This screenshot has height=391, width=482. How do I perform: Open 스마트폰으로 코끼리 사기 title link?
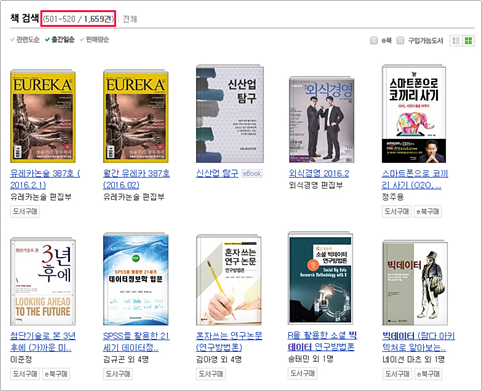(x=415, y=179)
